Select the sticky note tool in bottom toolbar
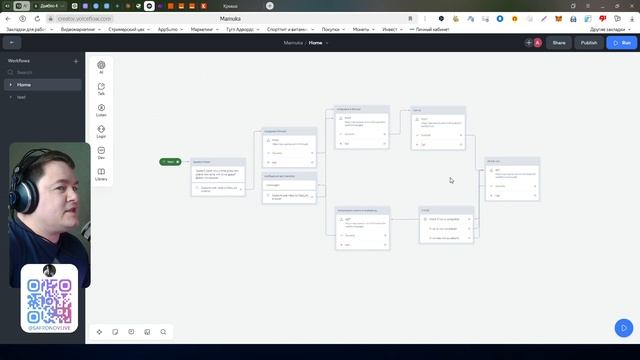Screen dimensions: 640x360 click(115, 332)
